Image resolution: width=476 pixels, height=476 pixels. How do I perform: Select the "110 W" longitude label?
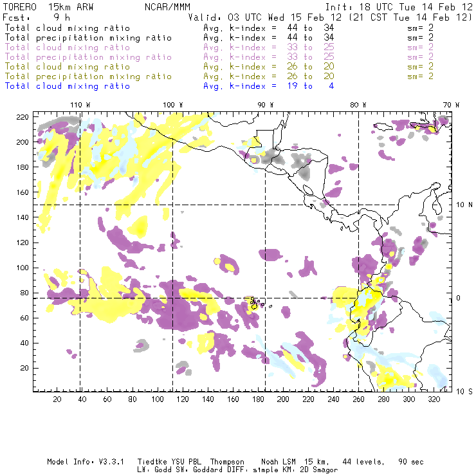(80, 105)
